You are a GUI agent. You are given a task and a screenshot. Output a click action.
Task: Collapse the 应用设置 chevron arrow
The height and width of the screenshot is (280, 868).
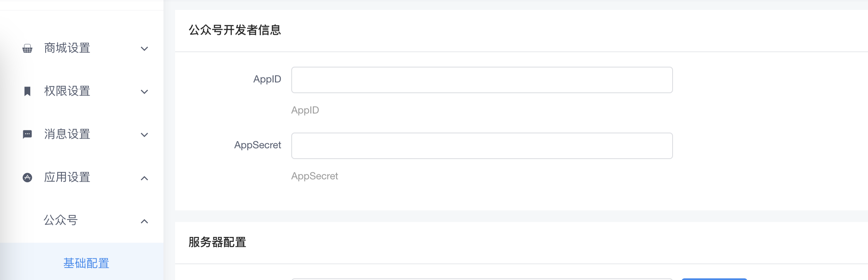[x=144, y=178]
